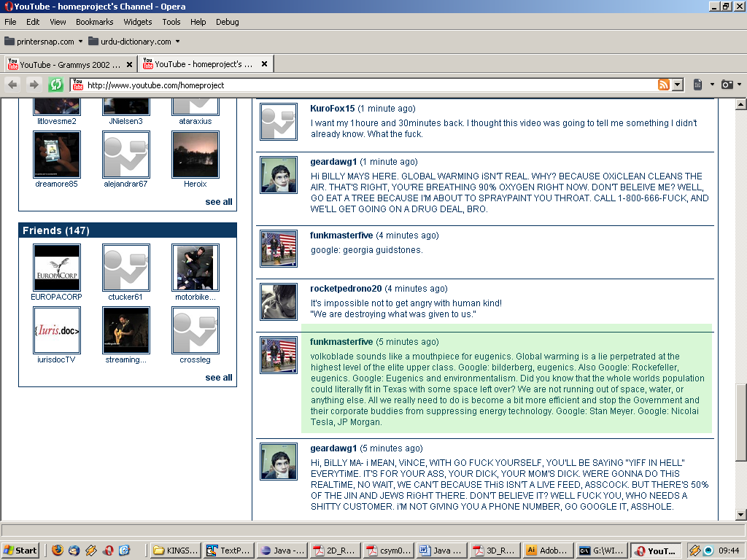
Task: Open the File menu
Action: point(10,22)
